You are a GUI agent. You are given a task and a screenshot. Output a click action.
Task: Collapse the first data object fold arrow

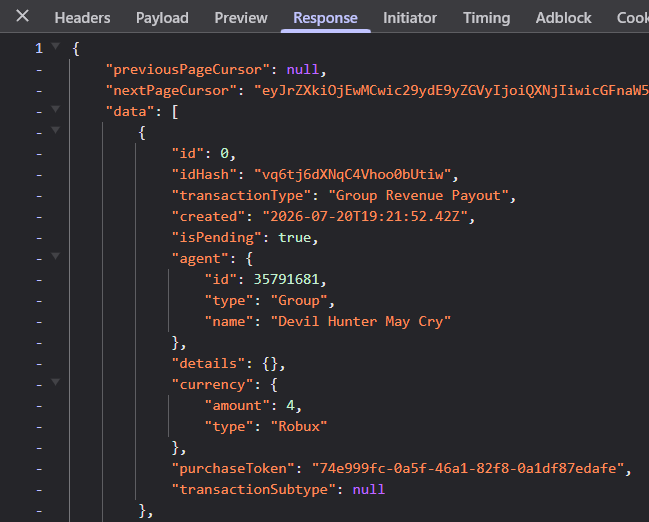click(55, 130)
